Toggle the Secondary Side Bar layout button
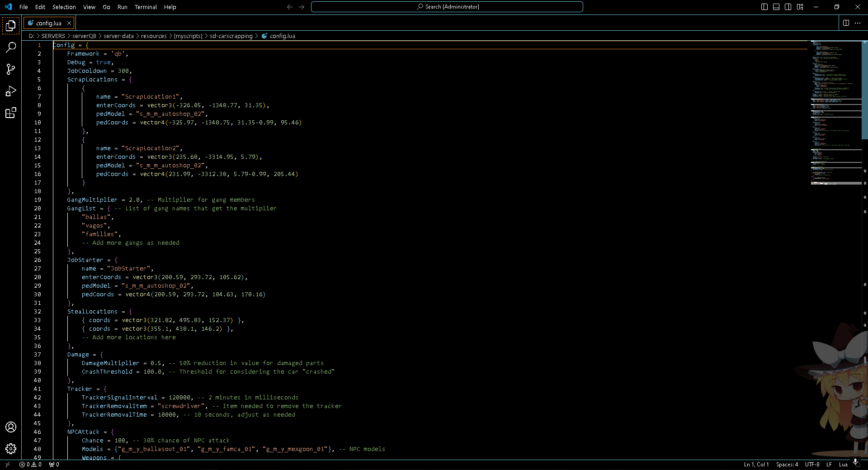 coord(788,7)
